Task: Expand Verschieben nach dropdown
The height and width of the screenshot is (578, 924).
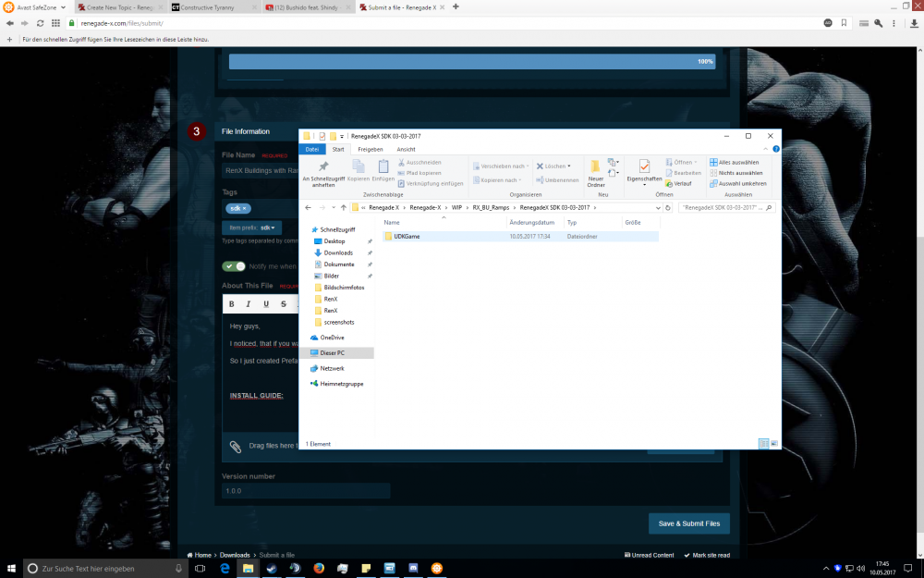Action: 501,166
